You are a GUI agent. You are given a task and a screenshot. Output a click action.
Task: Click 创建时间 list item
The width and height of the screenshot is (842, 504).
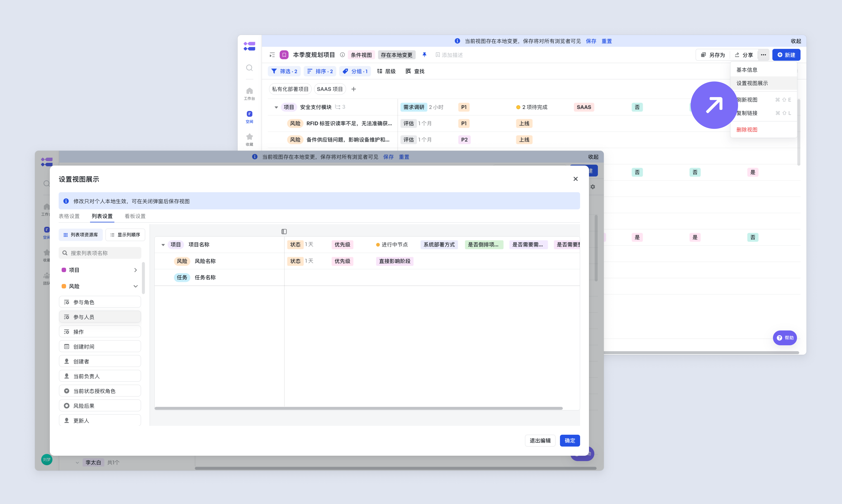coord(100,346)
